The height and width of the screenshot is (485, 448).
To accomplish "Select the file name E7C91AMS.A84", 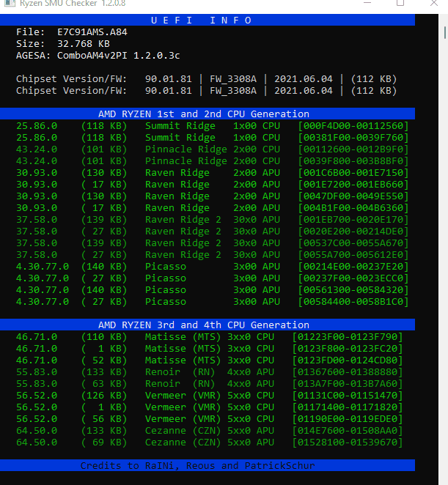I will pos(92,32).
